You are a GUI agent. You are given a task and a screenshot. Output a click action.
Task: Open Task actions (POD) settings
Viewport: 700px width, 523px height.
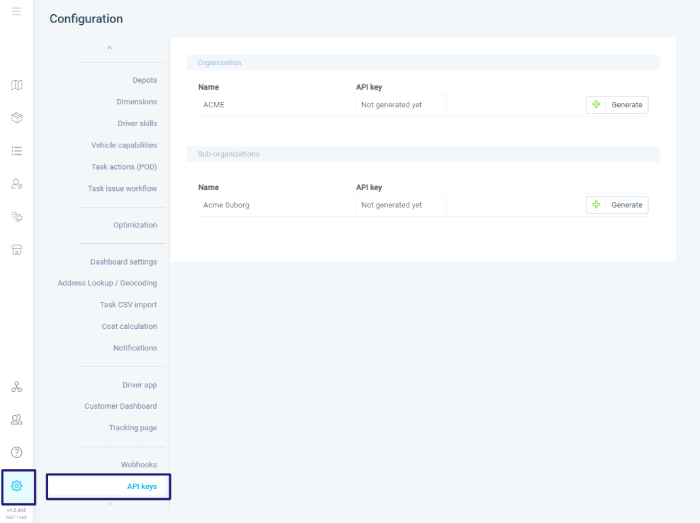124,167
